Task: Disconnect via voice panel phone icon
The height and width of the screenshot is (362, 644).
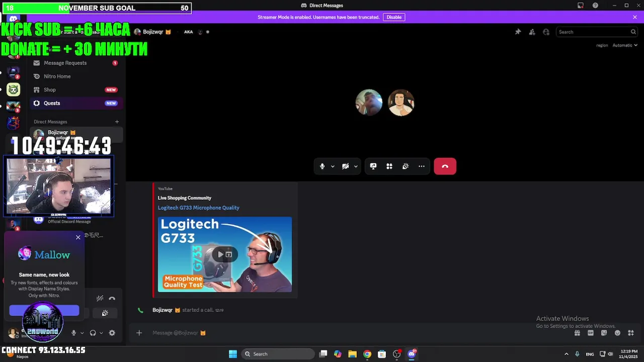Action: 112,299
